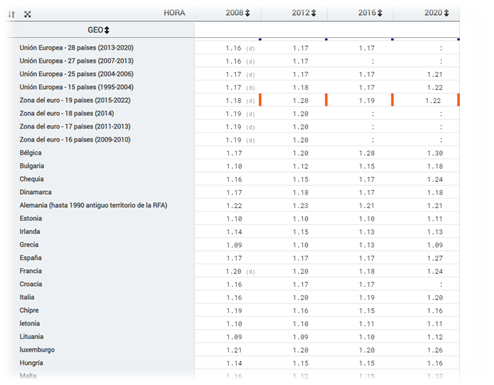Click the (d) flag in Zona del euro 19 2008 cell

[x=251, y=101]
